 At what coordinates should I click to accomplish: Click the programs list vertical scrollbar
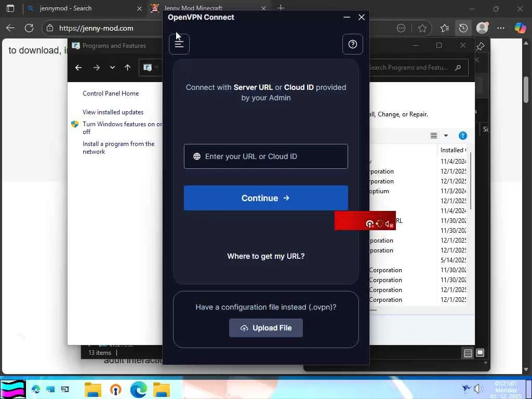coord(471,181)
